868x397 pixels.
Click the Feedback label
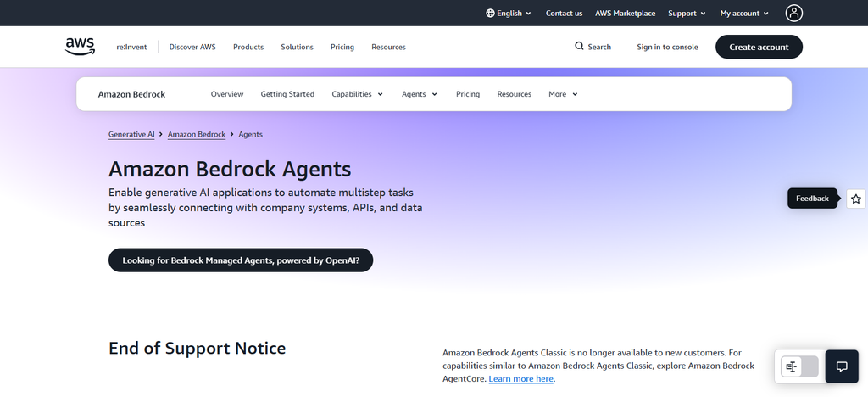[x=813, y=198]
